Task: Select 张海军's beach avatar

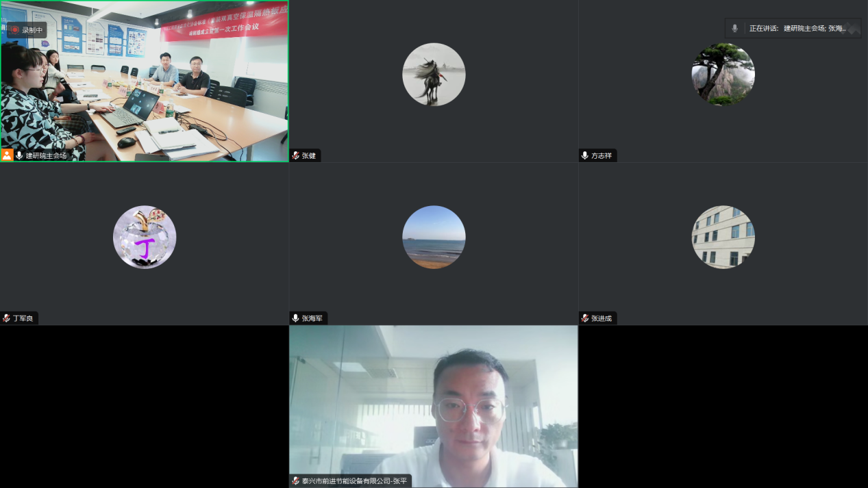Action: coord(434,237)
